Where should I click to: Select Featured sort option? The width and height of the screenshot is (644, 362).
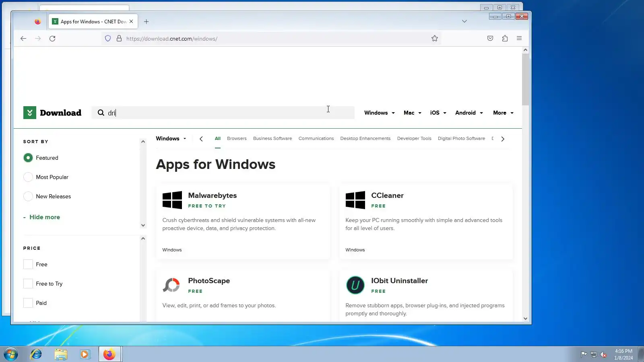[28, 158]
